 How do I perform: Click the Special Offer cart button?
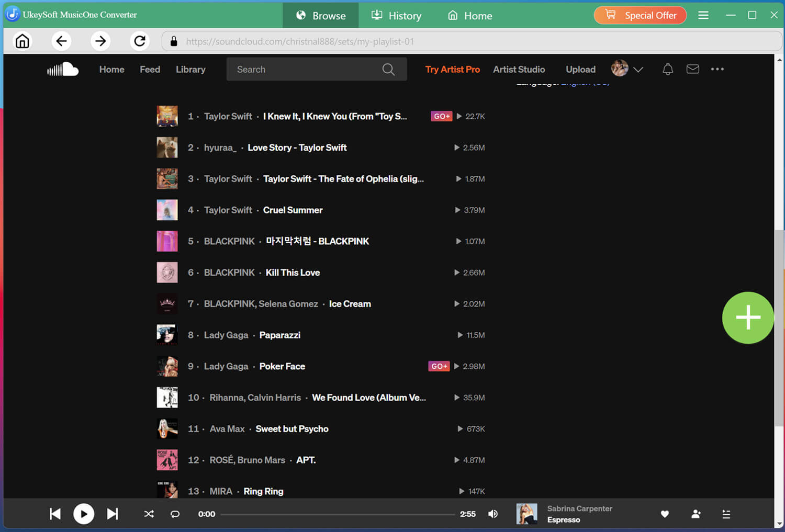click(x=640, y=15)
